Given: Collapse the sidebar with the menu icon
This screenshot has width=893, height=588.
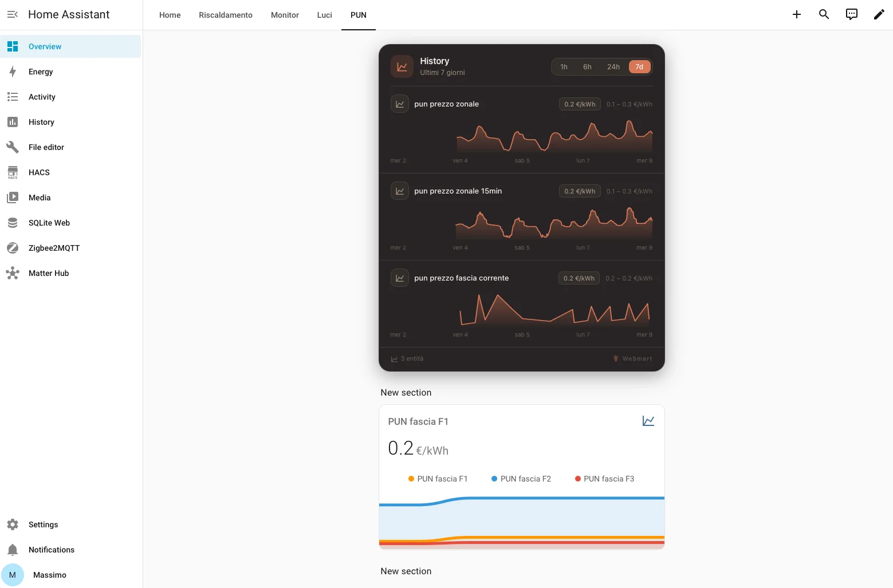Looking at the screenshot, I should (x=13, y=14).
